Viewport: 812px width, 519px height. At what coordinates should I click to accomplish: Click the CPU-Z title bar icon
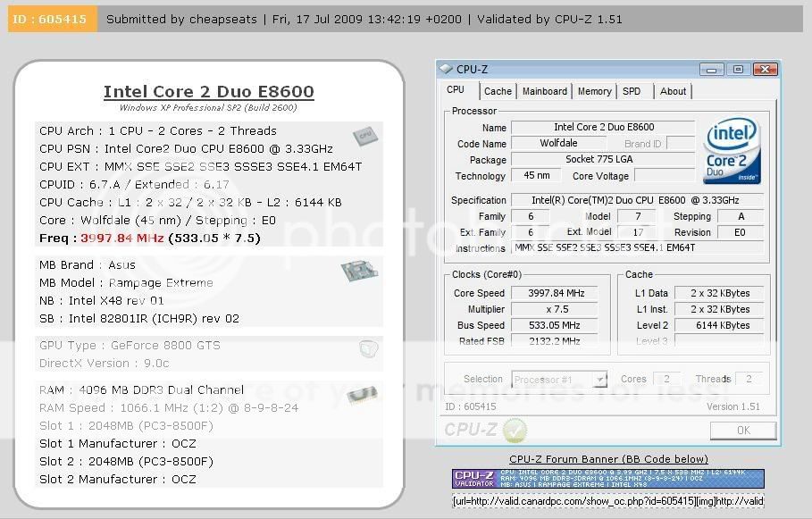click(446, 69)
